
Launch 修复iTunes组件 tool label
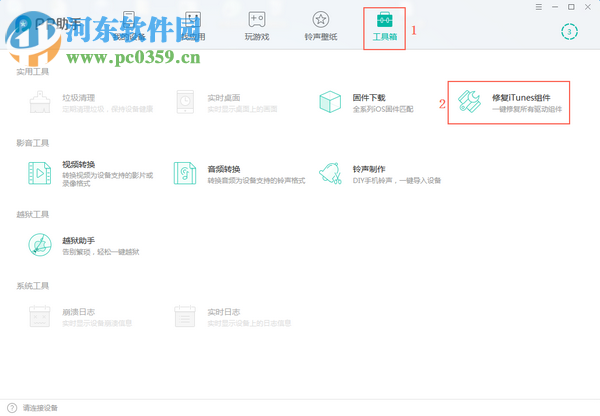[x=521, y=98]
